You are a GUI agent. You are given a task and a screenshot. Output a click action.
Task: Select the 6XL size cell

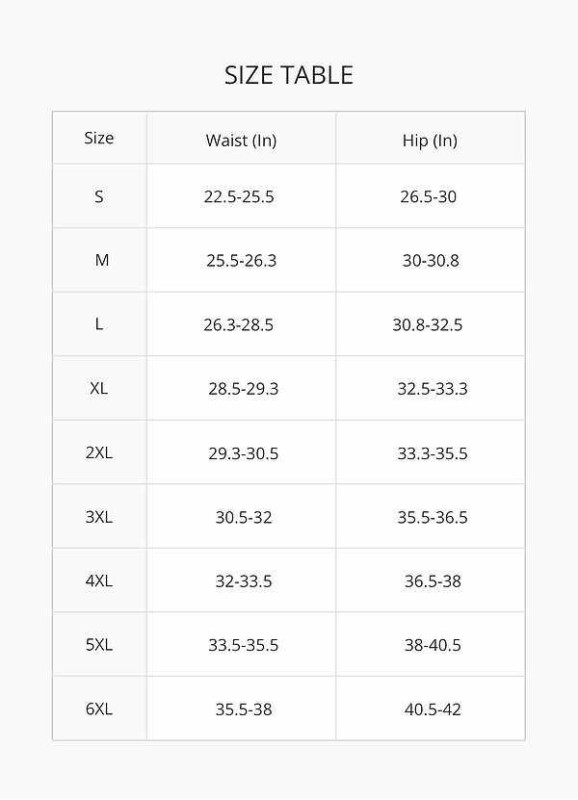(x=99, y=709)
